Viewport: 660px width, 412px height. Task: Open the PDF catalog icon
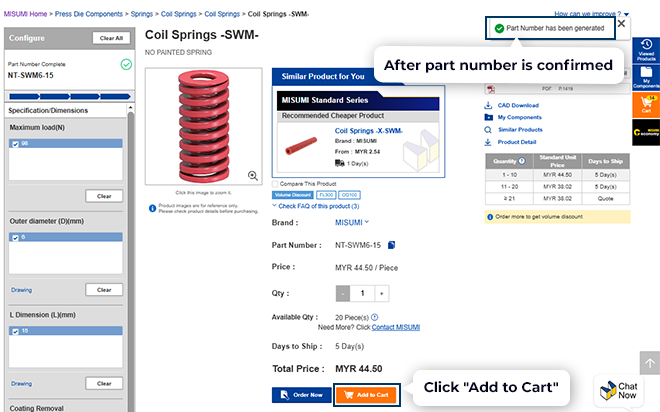point(491,89)
